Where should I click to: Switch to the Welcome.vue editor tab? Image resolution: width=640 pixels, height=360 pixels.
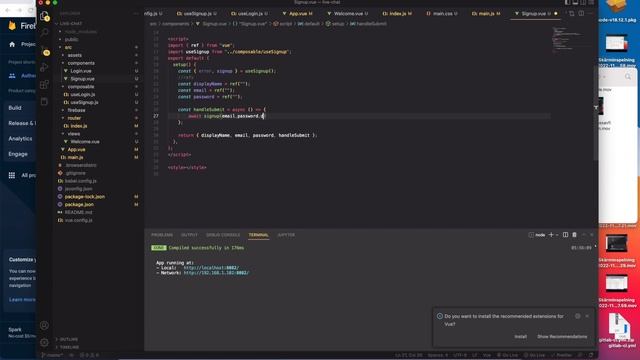[348, 13]
